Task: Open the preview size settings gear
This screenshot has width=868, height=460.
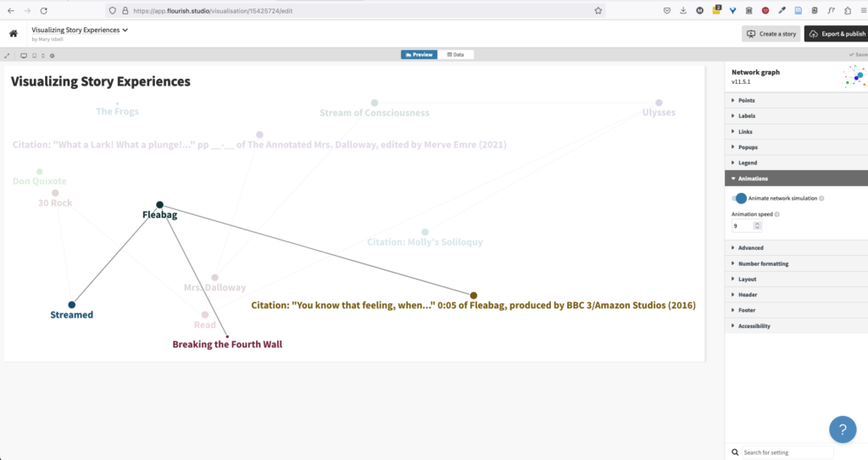Action: (53, 55)
